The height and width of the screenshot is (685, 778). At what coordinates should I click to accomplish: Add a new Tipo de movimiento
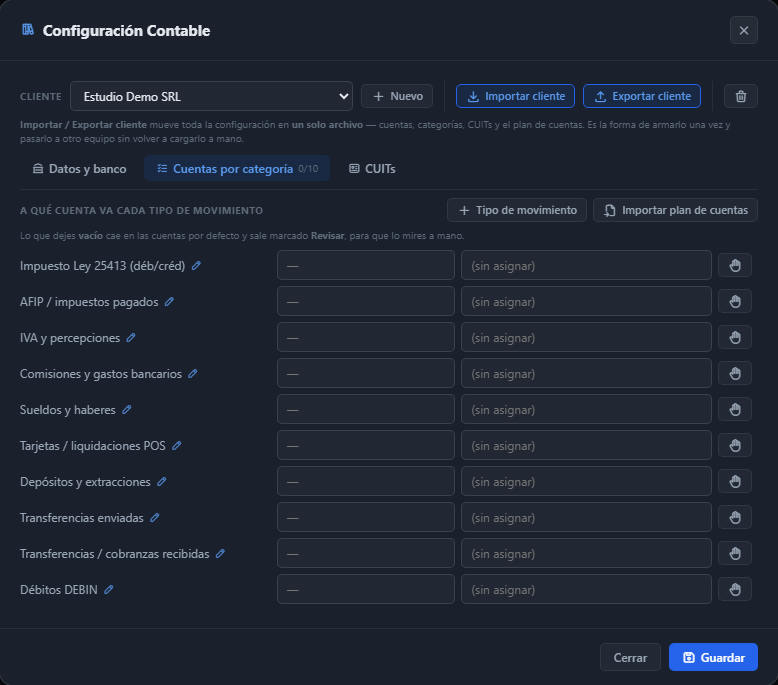click(517, 210)
